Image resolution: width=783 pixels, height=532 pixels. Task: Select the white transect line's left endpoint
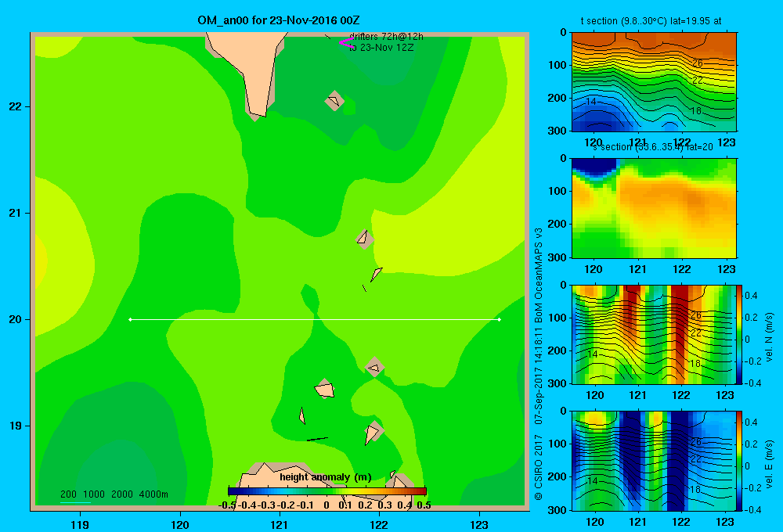pos(130,319)
